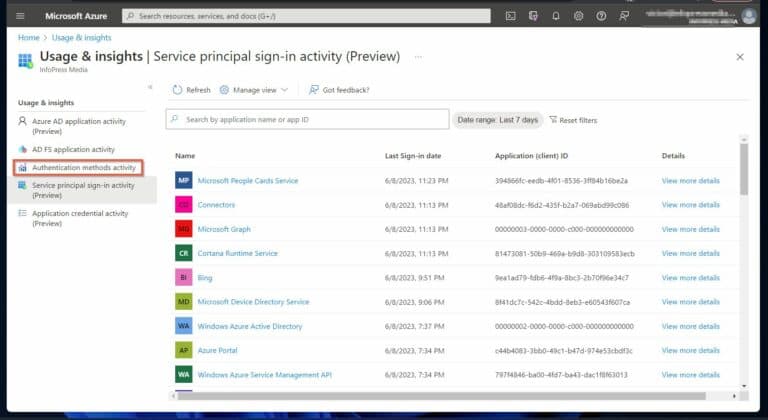
Task: Open the notifications bell
Action: coord(556,16)
